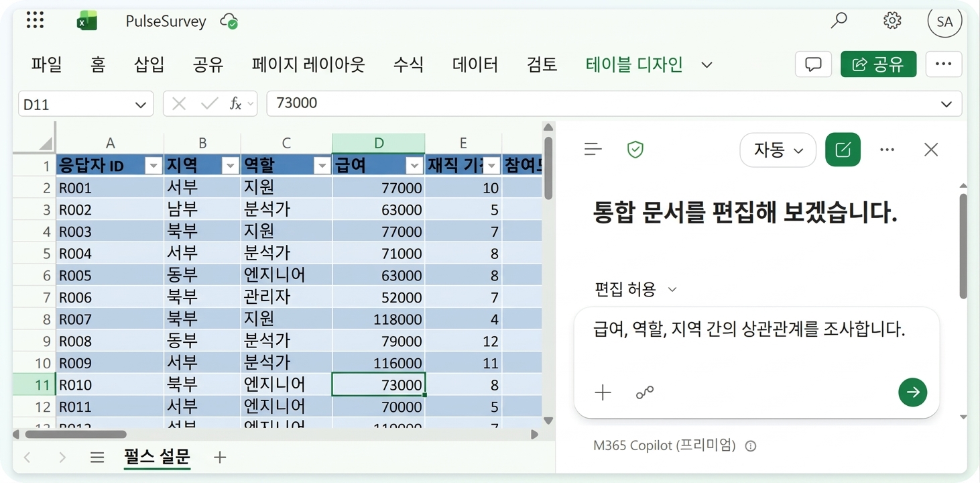Select the 펄스 설문 sheet tab

[x=157, y=458]
